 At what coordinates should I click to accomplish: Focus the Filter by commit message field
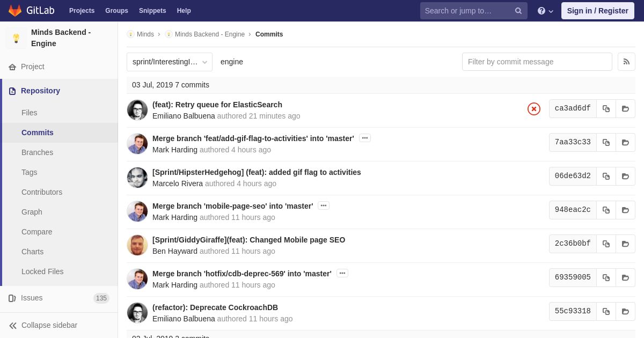click(537, 62)
